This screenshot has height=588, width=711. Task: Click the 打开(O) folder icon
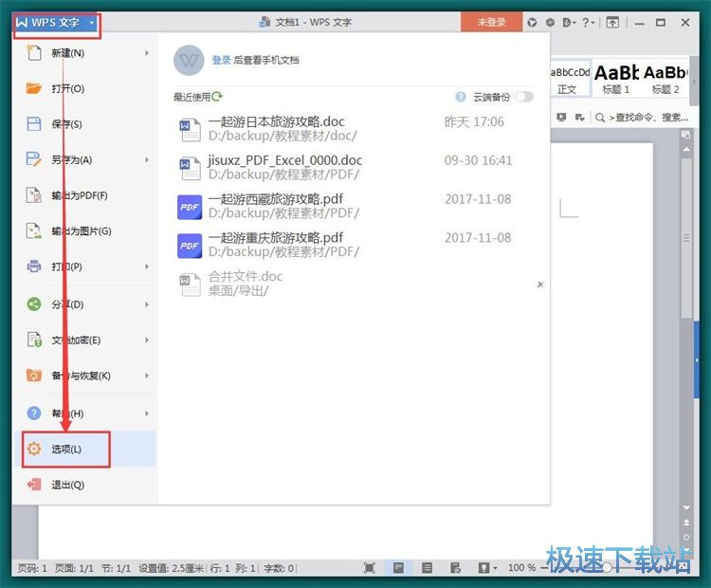pyautogui.click(x=33, y=88)
